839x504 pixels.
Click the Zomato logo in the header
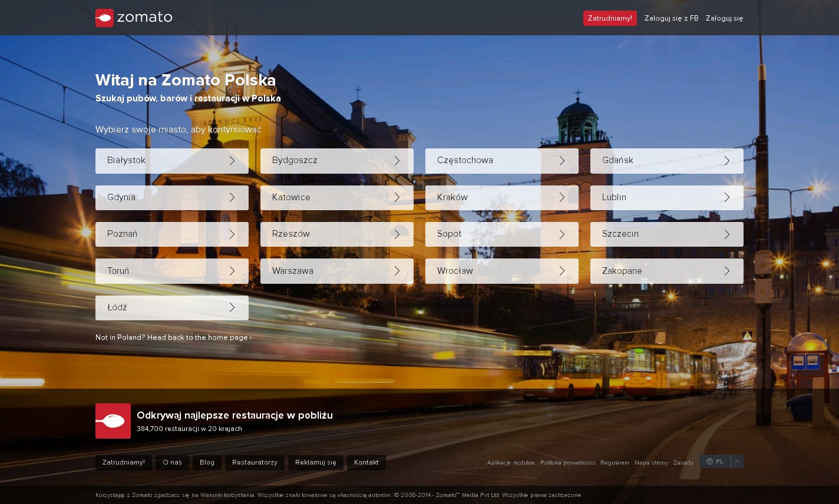click(x=134, y=18)
